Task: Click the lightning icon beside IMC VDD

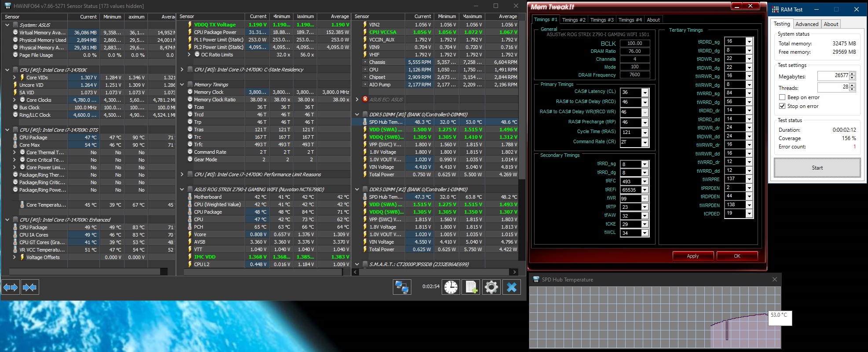Action: (x=190, y=257)
